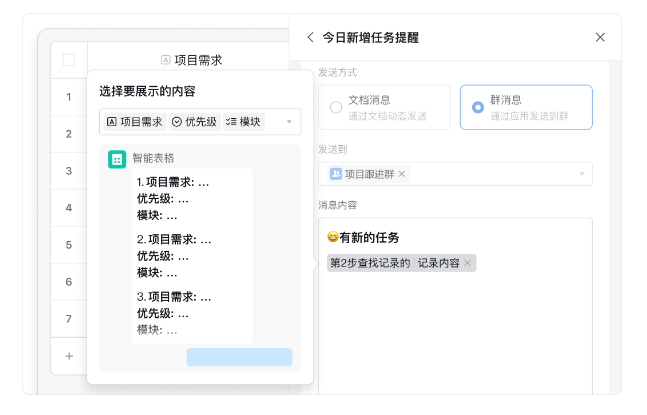Click the green 智能表格 icon

tap(117, 159)
